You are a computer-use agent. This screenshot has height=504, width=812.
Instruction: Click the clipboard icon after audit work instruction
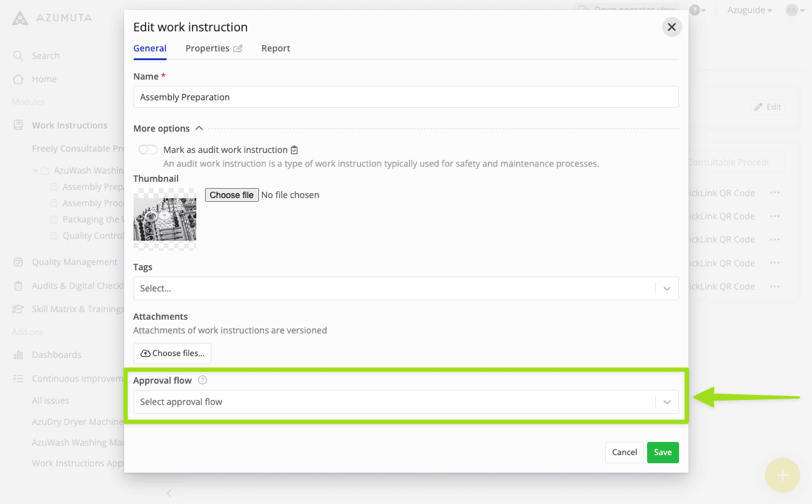295,150
